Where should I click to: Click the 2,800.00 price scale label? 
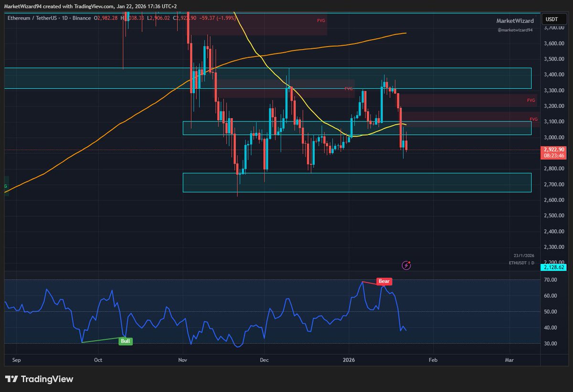pyautogui.click(x=554, y=169)
